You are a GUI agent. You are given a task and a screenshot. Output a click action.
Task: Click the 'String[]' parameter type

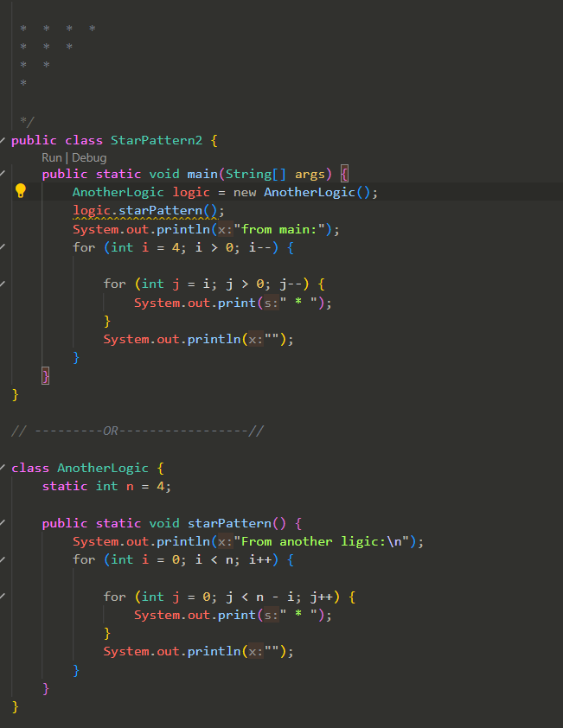[256, 174]
